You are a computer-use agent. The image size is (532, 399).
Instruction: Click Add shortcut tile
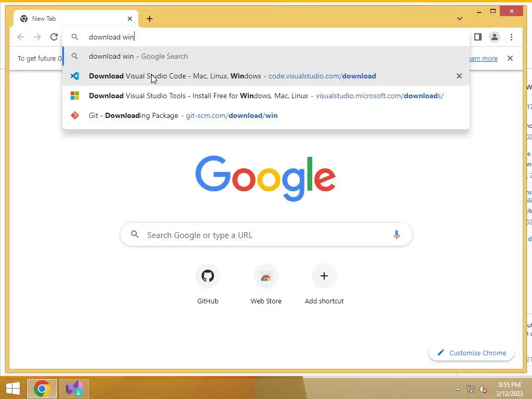[324, 285]
